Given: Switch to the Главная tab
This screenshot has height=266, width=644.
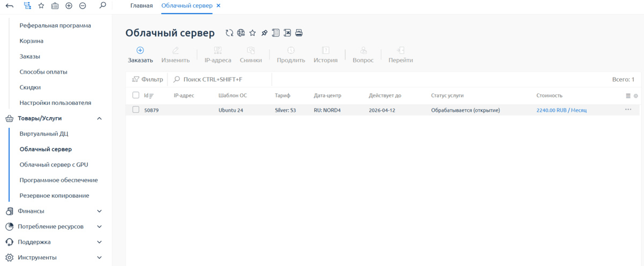Looking at the screenshot, I should click(141, 5).
